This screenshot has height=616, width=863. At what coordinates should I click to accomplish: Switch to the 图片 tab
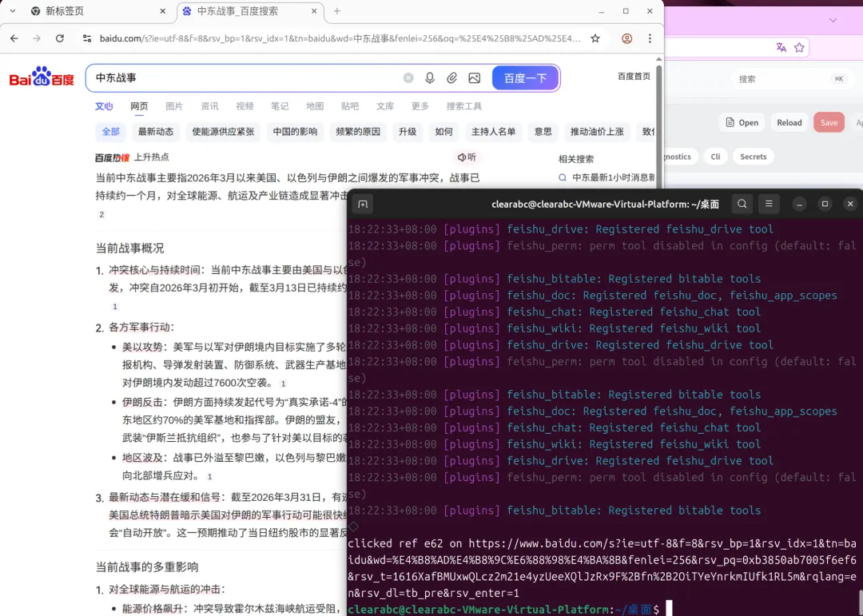(174, 106)
